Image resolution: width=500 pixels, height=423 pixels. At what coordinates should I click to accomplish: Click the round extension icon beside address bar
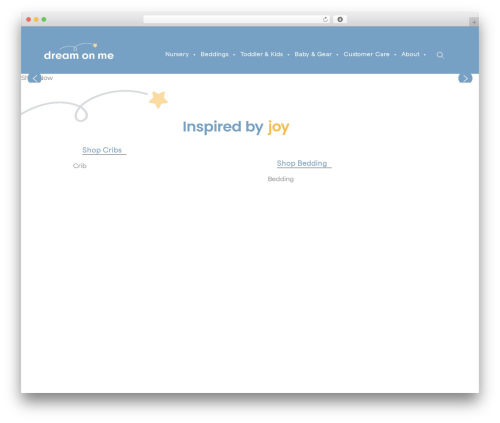(x=340, y=20)
